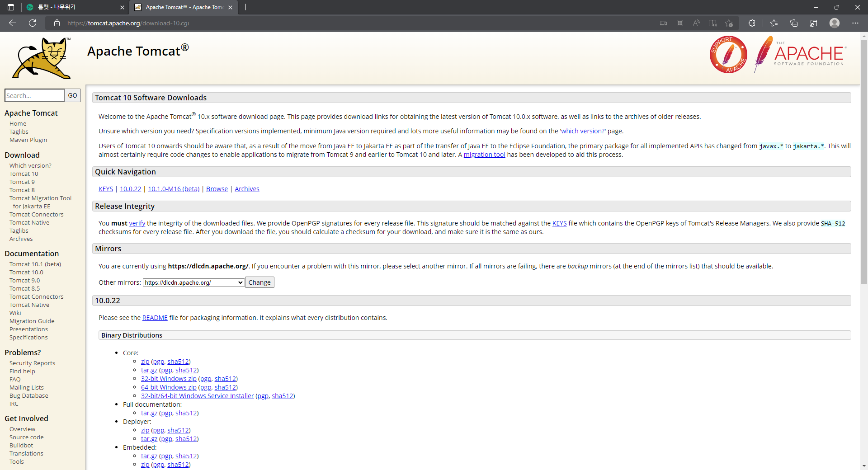Open Tomcat Native download link

[29, 222]
